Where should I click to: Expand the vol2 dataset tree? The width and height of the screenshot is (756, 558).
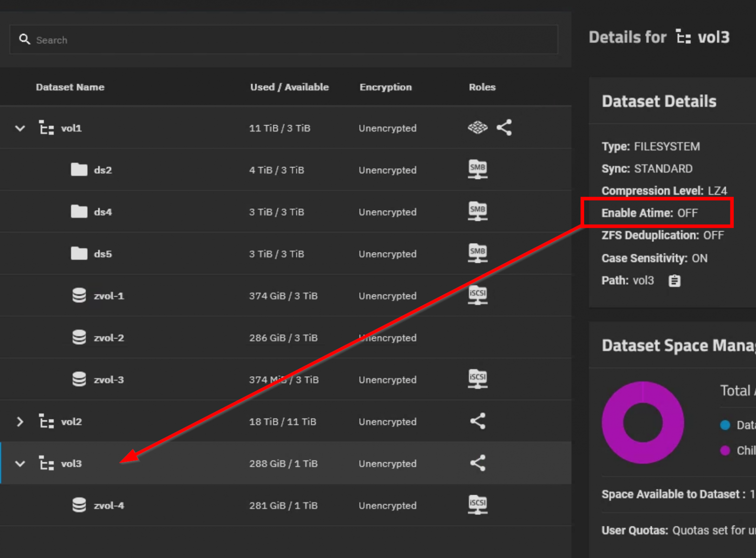(20, 422)
